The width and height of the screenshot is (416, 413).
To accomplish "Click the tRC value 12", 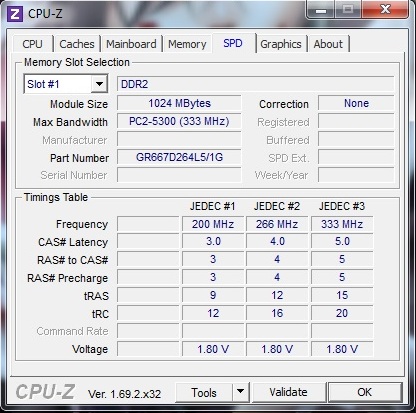I will point(213,313).
